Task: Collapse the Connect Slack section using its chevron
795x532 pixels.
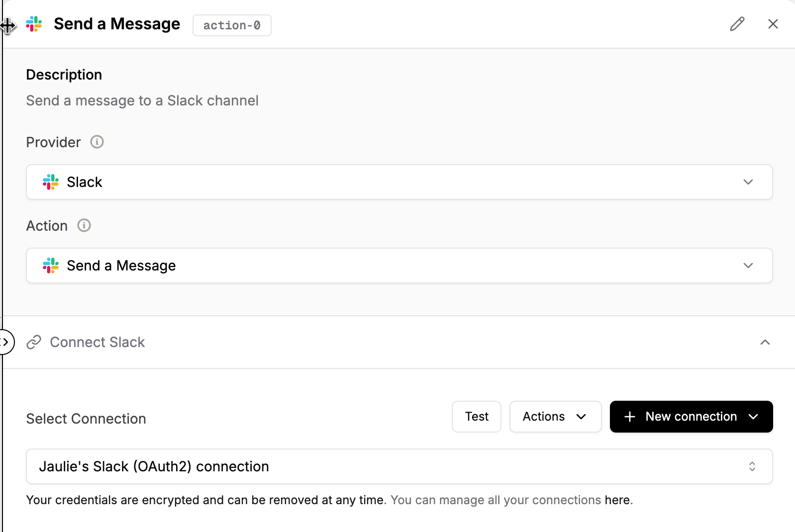Action: pos(765,342)
